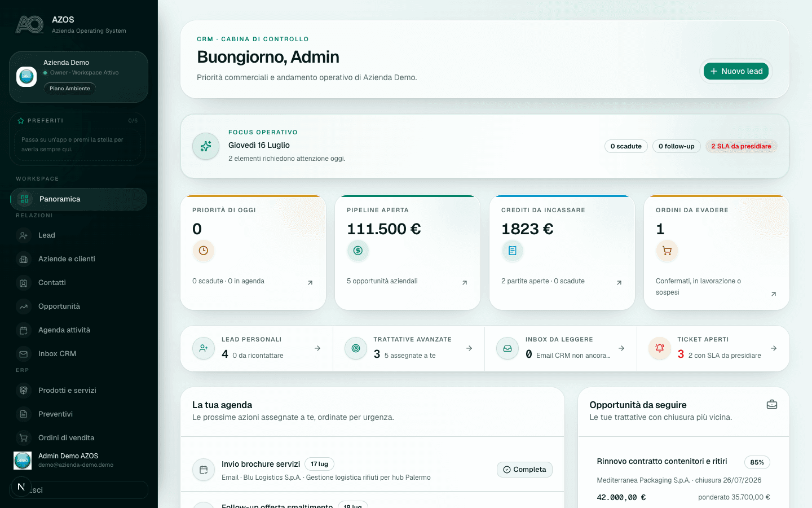Click the Prodotti e servizi box icon
The image size is (812, 508).
pos(24,391)
